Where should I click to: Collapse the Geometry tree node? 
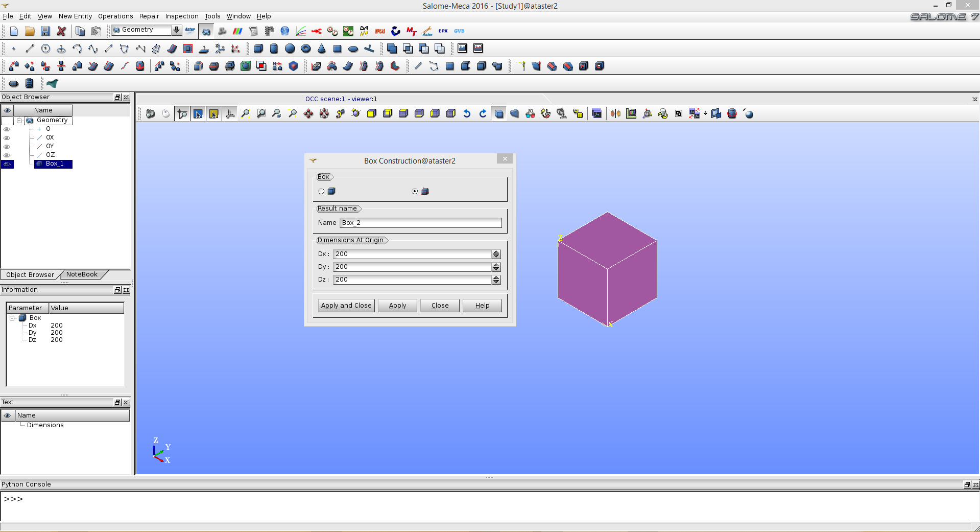(x=19, y=121)
